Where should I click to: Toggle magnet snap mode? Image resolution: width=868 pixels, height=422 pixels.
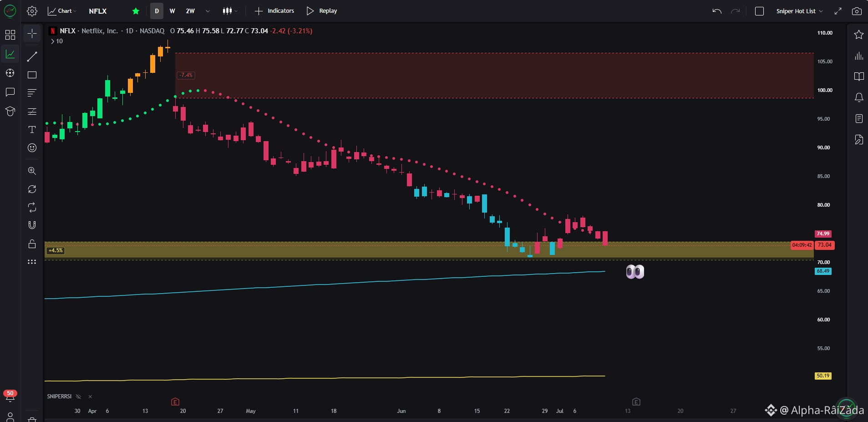(32, 225)
